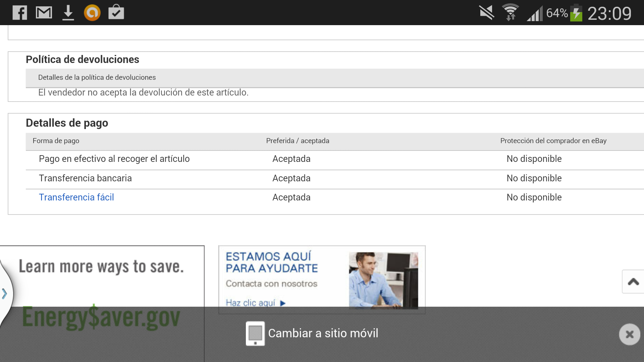Viewport: 644px width, 362px height.
Task: Open the Estamos aquí para ayudarte banner
Action: coord(322,280)
